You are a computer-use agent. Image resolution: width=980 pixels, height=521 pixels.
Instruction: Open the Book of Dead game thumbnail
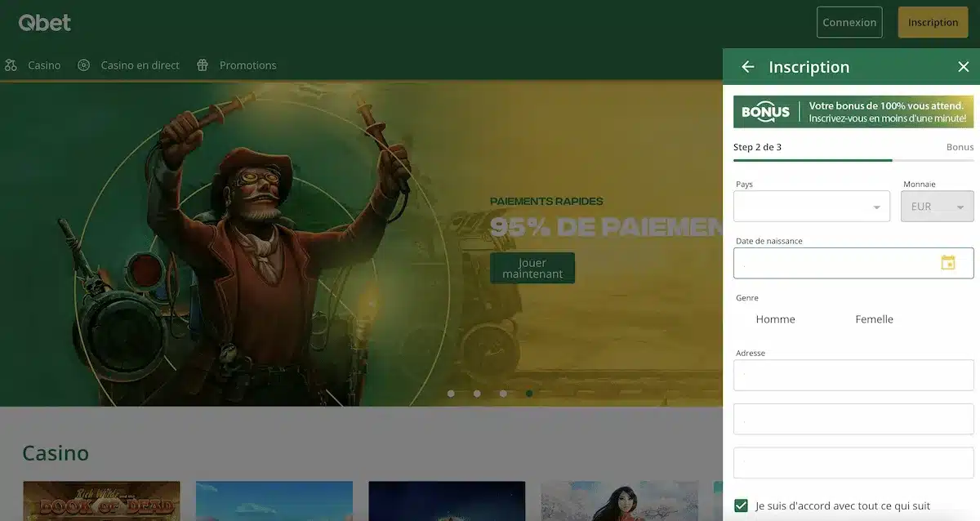coord(101,501)
